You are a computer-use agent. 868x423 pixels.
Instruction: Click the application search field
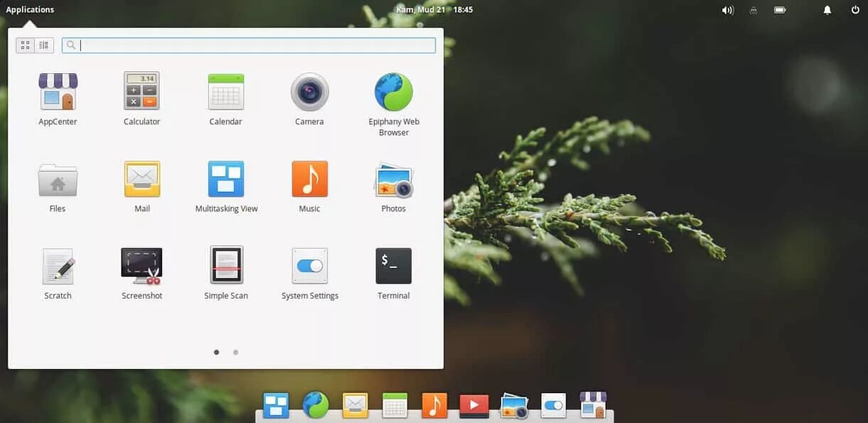[249, 45]
